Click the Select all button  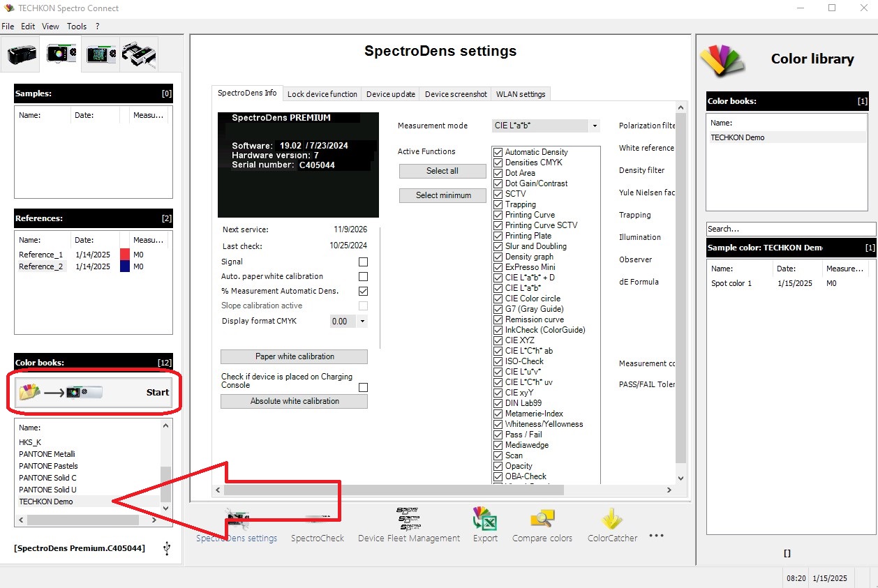pyautogui.click(x=442, y=171)
